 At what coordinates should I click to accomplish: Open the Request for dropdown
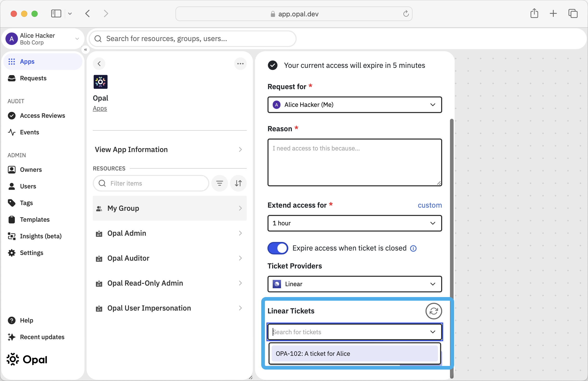(x=355, y=105)
